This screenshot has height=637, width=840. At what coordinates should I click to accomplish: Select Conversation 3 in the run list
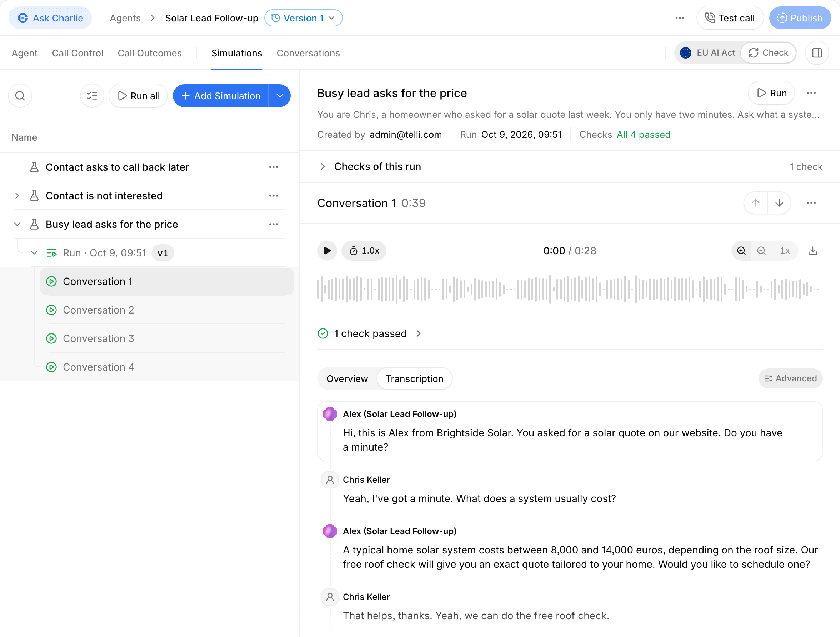166,338
